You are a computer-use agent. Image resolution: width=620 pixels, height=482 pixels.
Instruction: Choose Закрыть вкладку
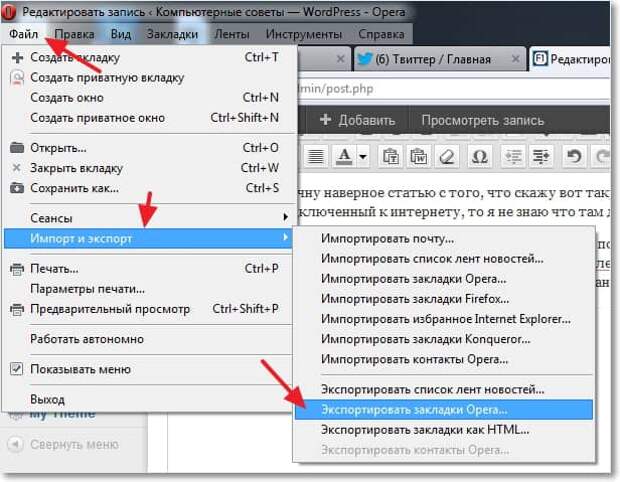[x=148, y=168]
